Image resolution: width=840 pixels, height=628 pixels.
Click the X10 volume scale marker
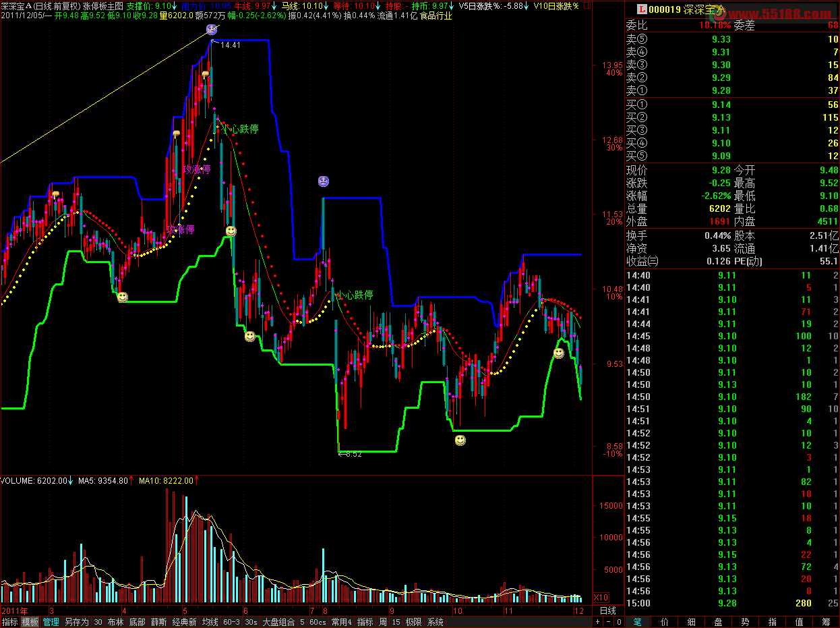600,598
